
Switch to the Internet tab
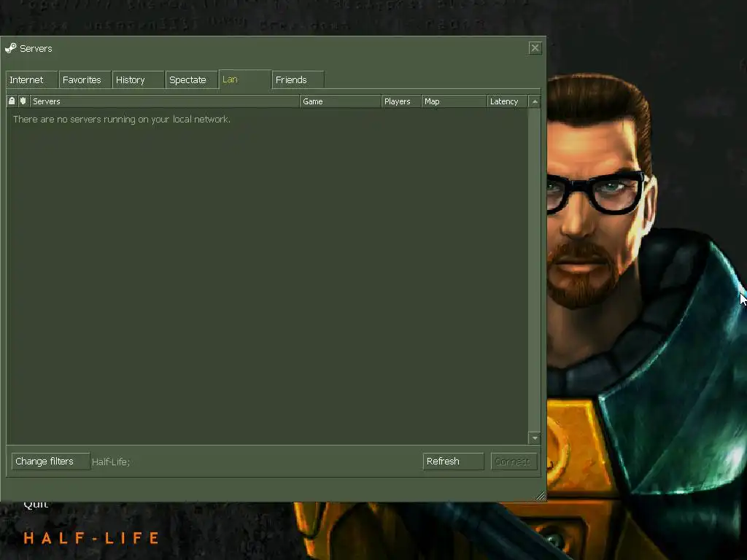pos(32,79)
